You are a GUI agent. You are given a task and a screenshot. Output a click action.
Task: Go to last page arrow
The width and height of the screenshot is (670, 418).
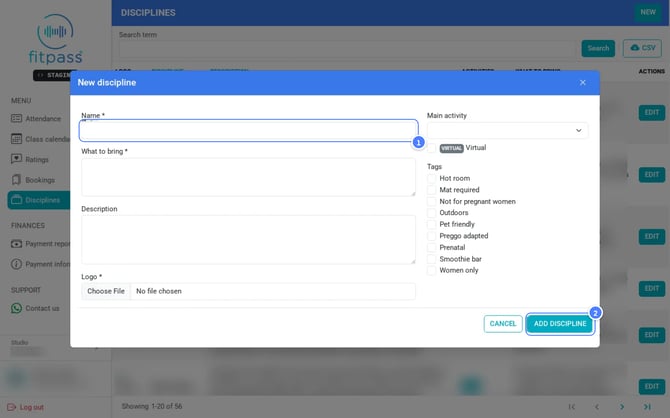[x=647, y=406]
